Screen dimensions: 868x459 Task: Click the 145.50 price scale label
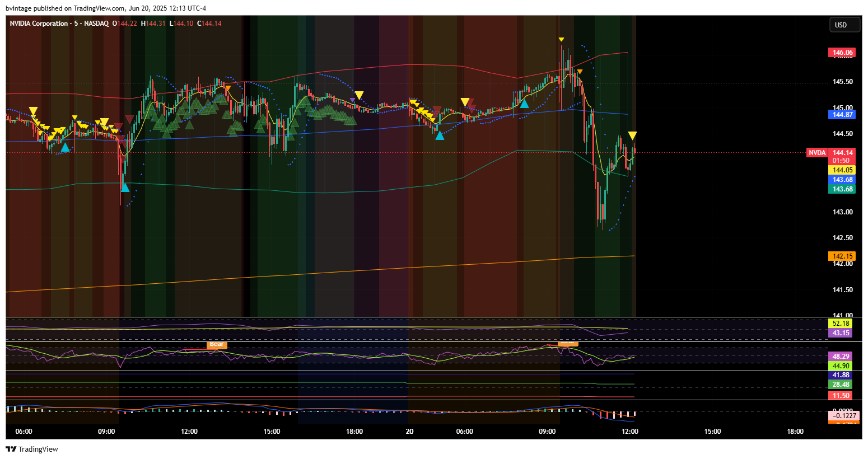coord(843,82)
